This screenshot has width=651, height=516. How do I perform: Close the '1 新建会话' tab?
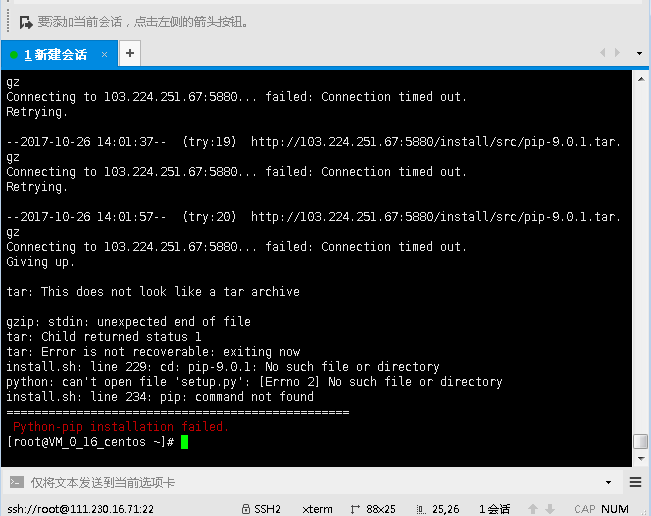click(x=105, y=54)
